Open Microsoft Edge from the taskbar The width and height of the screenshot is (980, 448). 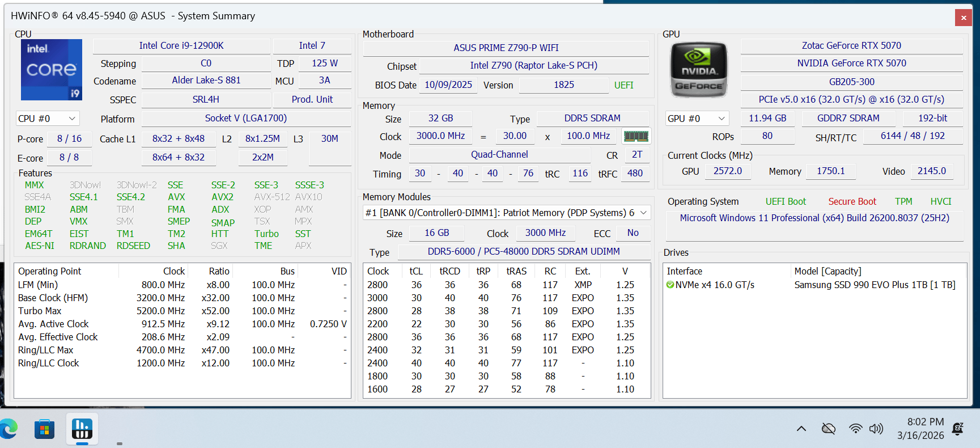[x=9, y=429]
